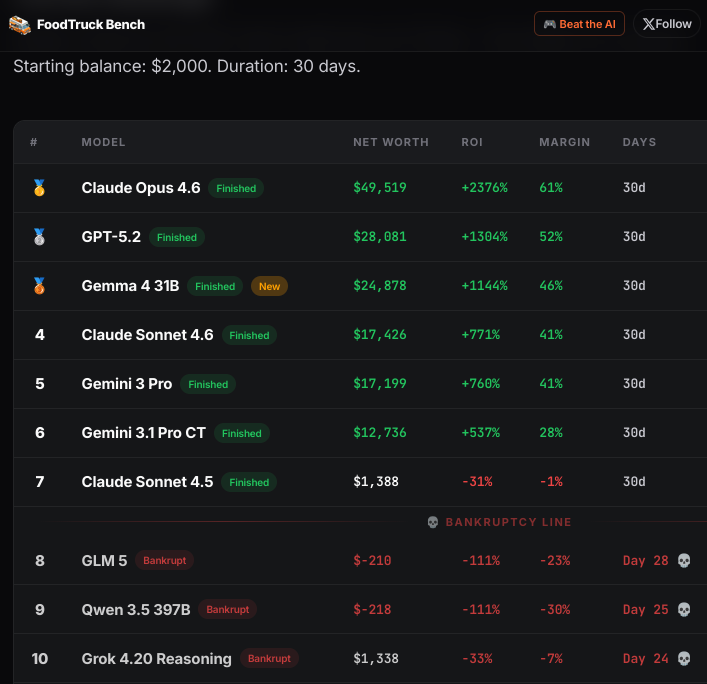The height and width of the screenshot is (684, 707).
Task: Sort by the ROI column header
Action: point(472,142)
